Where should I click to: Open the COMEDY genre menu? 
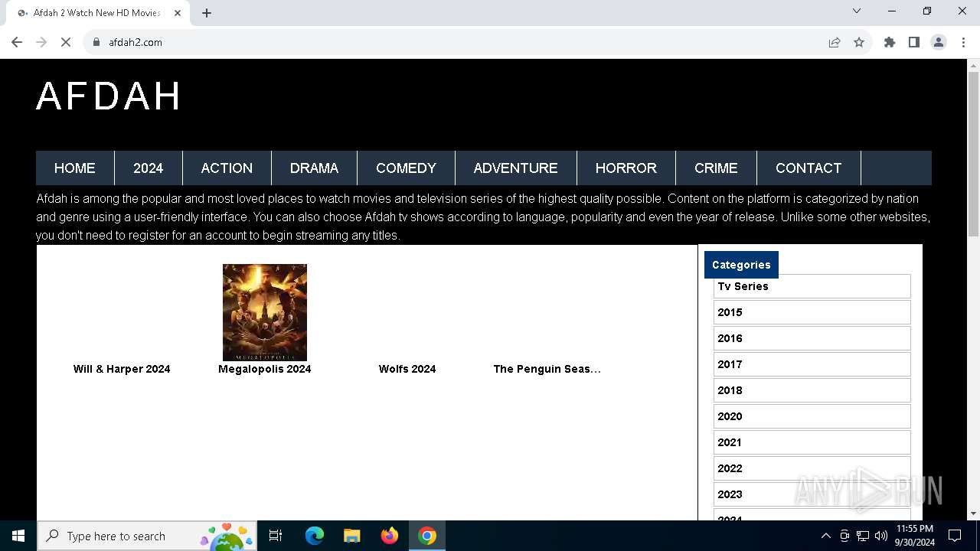[406, 168]
